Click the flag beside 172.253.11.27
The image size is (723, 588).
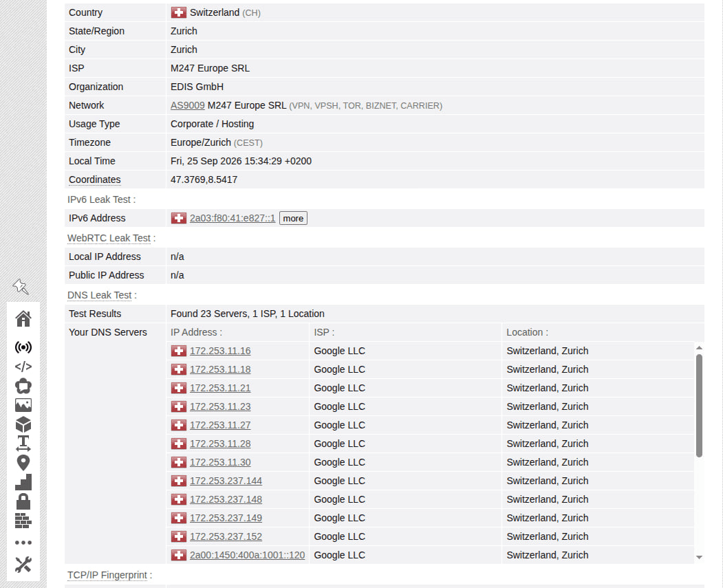[x=178, y=425]
